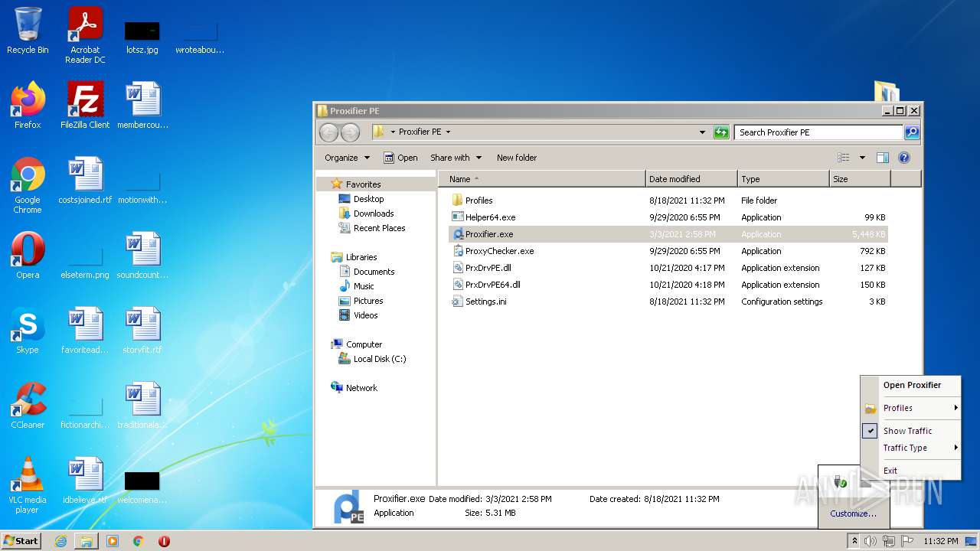Screen dimensions: 980x551
Task: Click the New folder button
Action: pos(517,158)
